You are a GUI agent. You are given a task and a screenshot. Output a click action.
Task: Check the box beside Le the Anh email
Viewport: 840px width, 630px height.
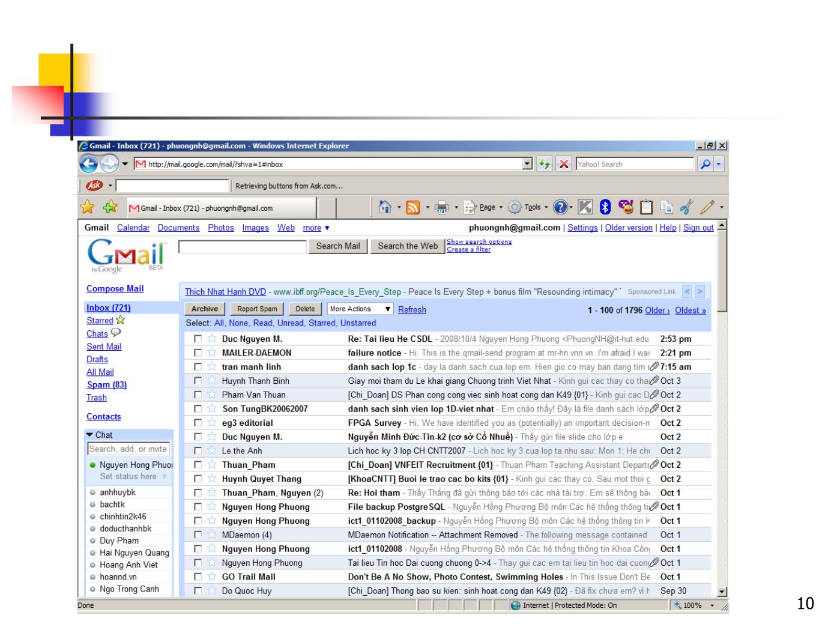pos(198,451)
